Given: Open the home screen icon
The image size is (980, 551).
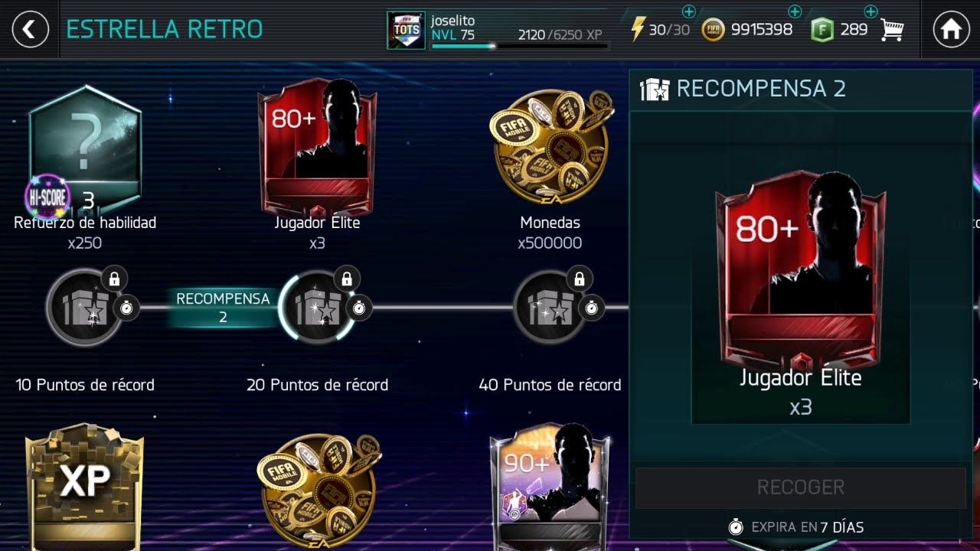Looking at the screenshot, I should click(x=951, y=30).
